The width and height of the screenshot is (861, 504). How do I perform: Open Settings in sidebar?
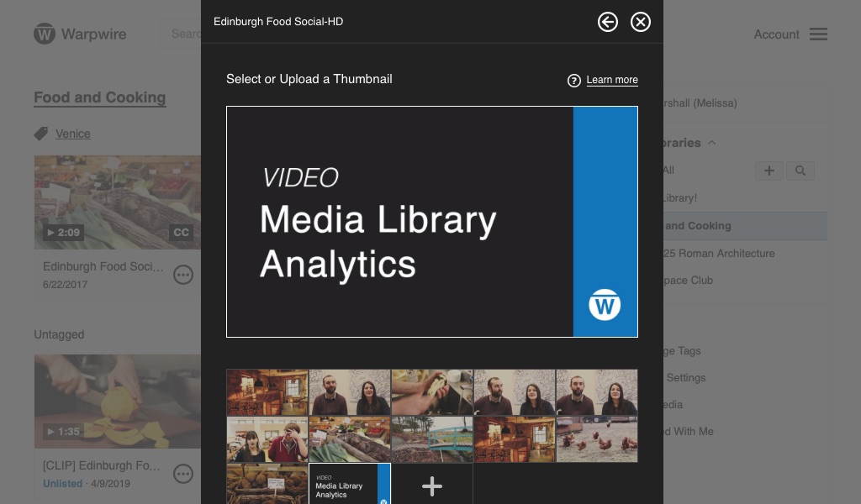pyautogui.click(x=685, y=378)
